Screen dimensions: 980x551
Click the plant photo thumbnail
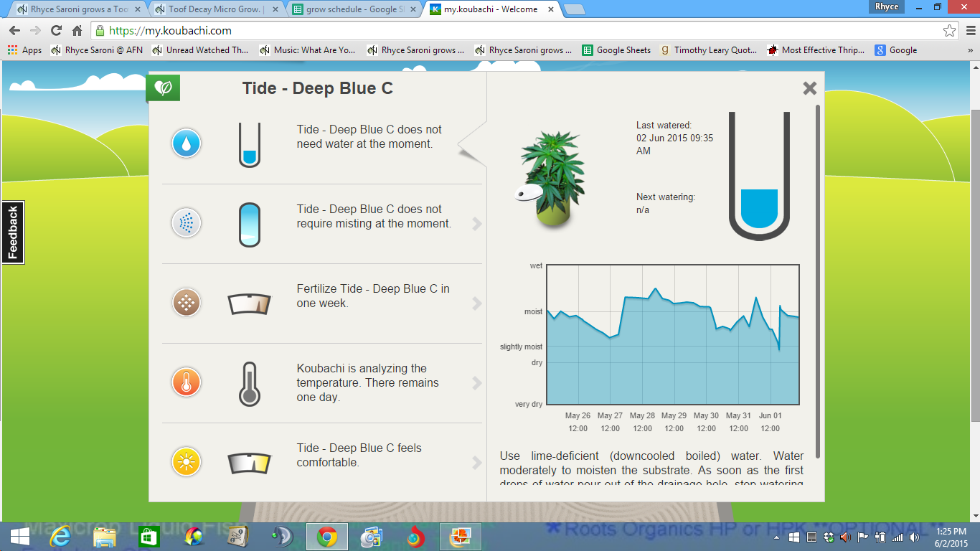point(550,179)
